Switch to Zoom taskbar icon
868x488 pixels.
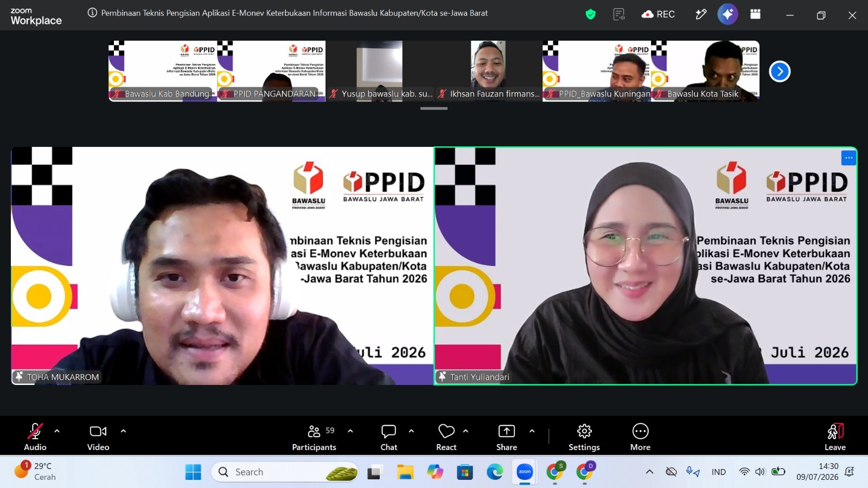[x=525, y=472]
